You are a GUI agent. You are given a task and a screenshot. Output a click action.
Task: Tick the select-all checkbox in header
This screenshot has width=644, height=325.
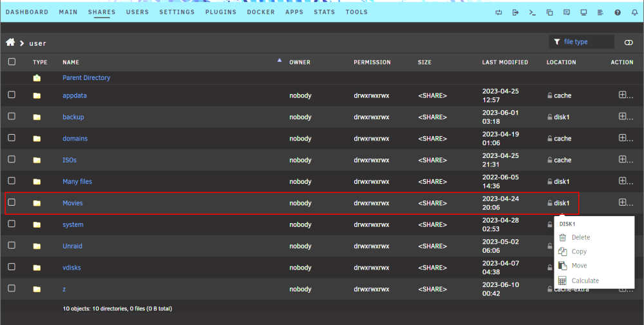12,62
